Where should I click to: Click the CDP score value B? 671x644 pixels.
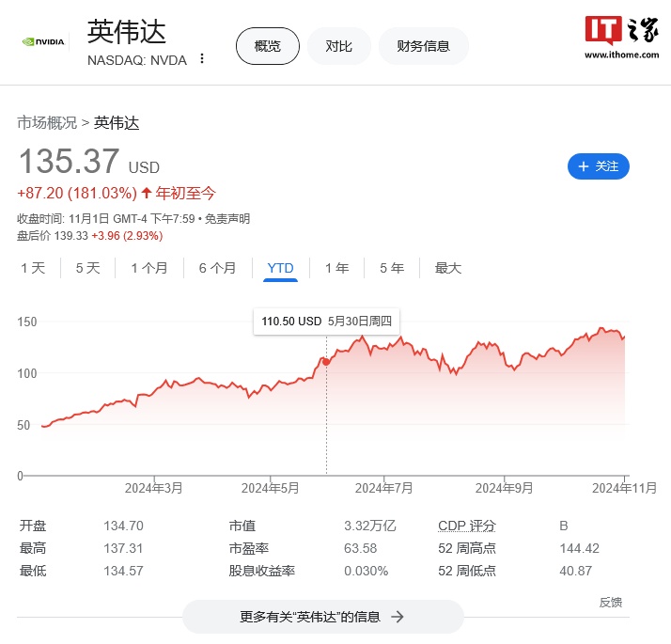click(564, 526)
